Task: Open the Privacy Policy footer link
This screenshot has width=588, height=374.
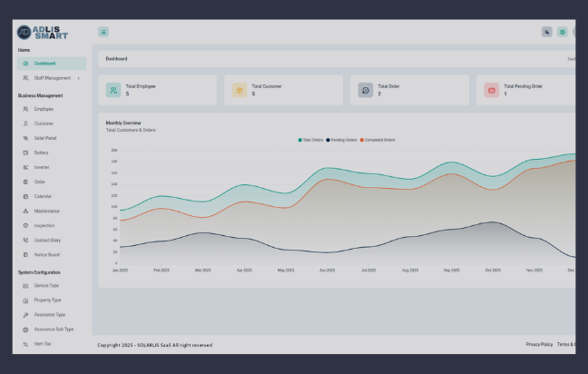Action: (x=539, y=345)
